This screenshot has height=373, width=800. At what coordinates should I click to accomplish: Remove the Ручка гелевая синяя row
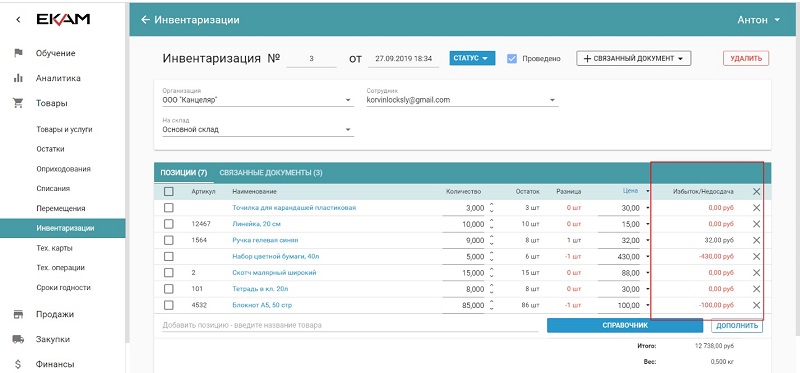[x=756, y=240]
